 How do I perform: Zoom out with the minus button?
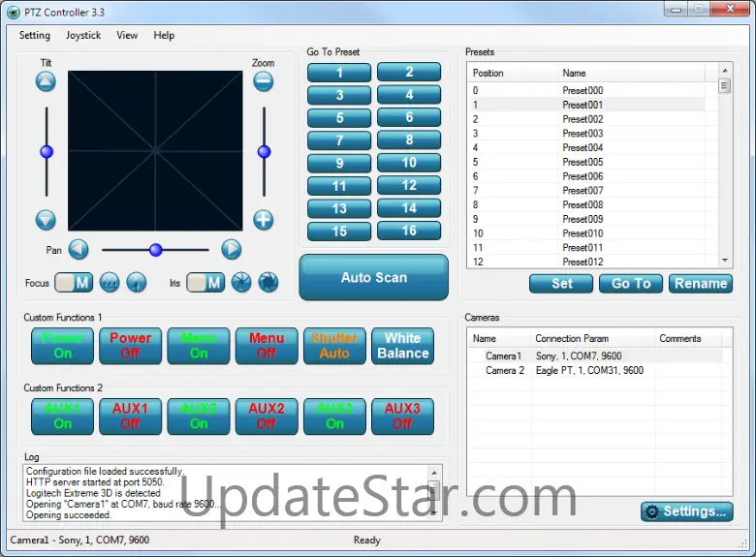tap(264, 81)
